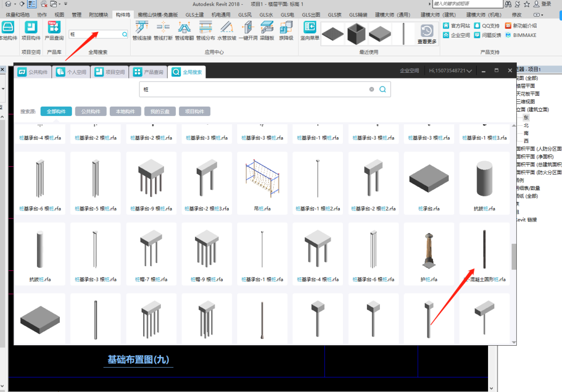
Task: Click recent hollow box thumbnail in ribbon
Action: pyautogui.click(x=356, y=34)
